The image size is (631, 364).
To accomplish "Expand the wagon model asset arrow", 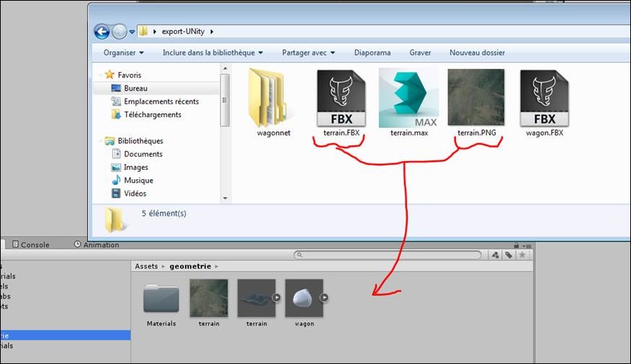I will 324,298.
